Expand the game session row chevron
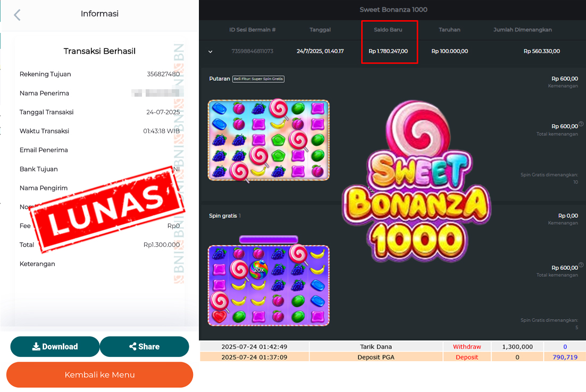 [211, 52]
